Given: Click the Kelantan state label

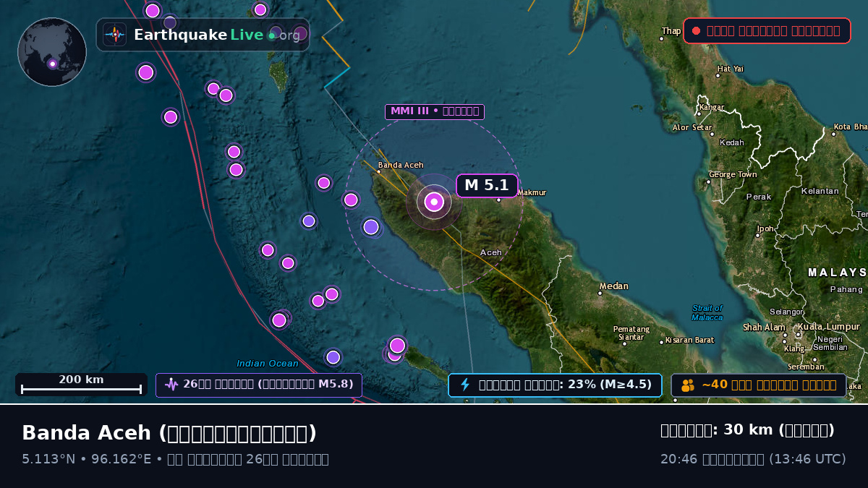Looking at the screenshot, I should (x=820, y=191).
